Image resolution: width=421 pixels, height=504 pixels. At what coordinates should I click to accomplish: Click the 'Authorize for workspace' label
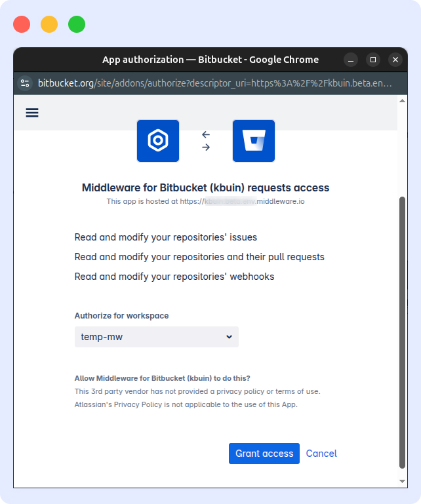pos(121,316)
